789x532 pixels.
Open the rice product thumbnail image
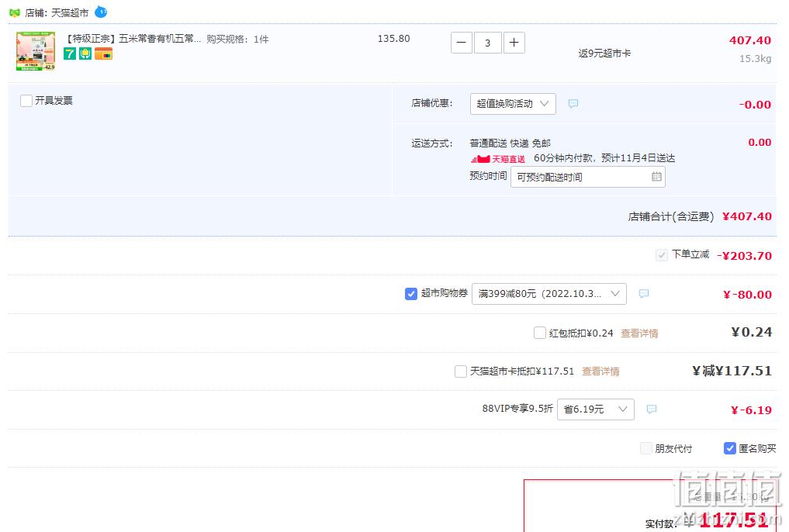pos(36,50)
